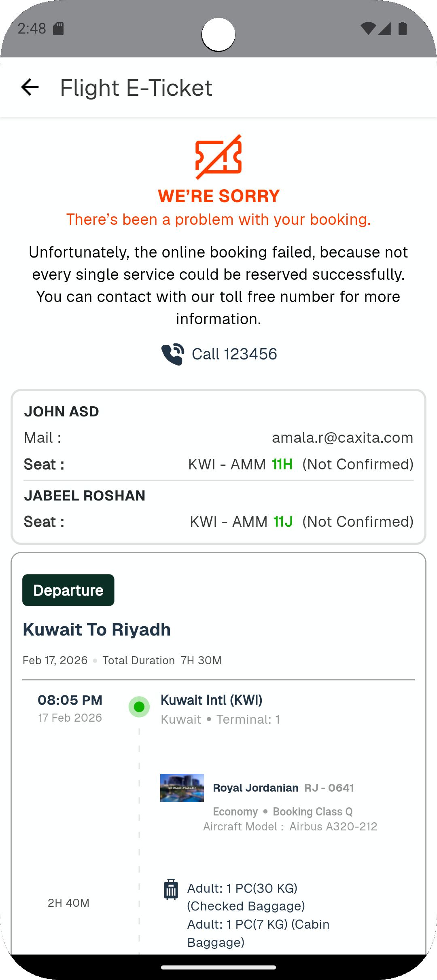
Task: Call the toll free number 123456
Action: [x=234, y=354]
